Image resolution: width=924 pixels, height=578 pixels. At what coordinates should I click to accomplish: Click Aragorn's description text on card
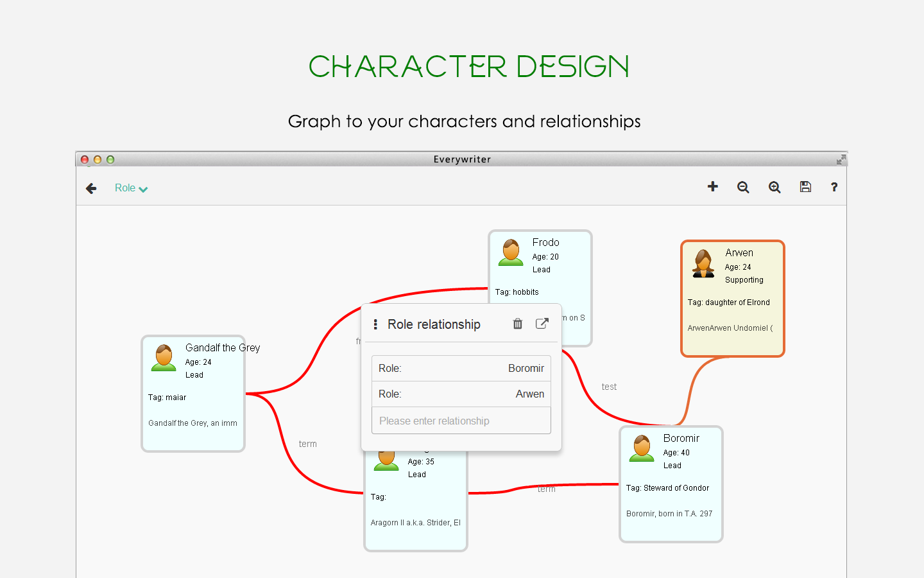(416, 523)
